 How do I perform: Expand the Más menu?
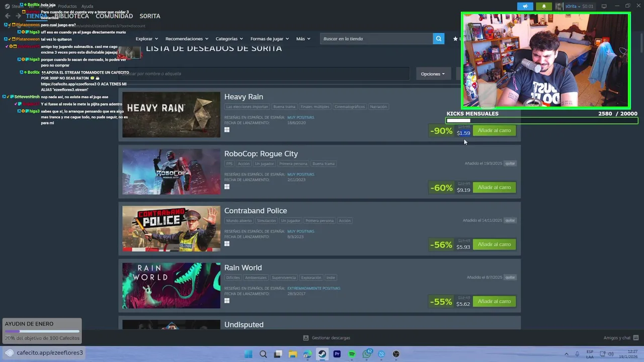tap(303, 39)
